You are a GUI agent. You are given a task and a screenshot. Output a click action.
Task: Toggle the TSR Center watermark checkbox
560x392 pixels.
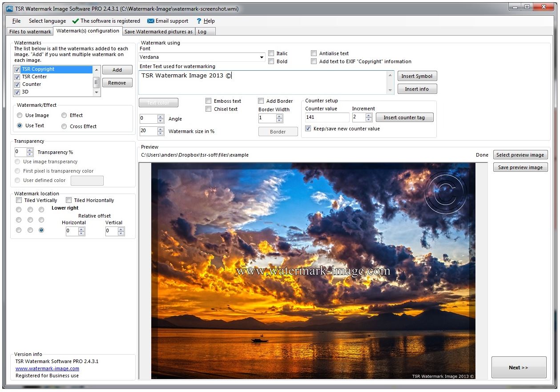tap(17, 77)
